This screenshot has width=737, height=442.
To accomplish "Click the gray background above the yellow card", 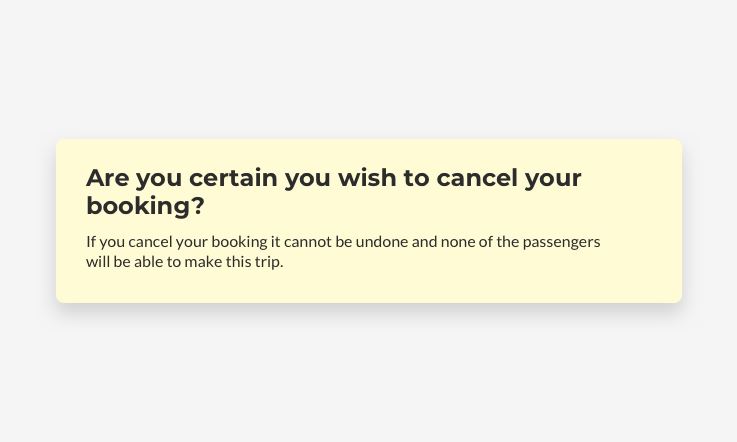I will [368, 70].
